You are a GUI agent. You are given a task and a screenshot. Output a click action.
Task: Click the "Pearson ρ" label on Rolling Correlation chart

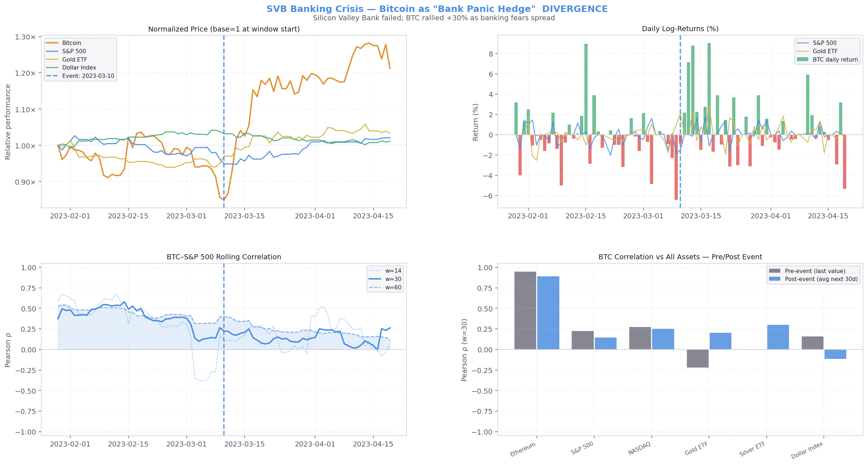[8, 350]
